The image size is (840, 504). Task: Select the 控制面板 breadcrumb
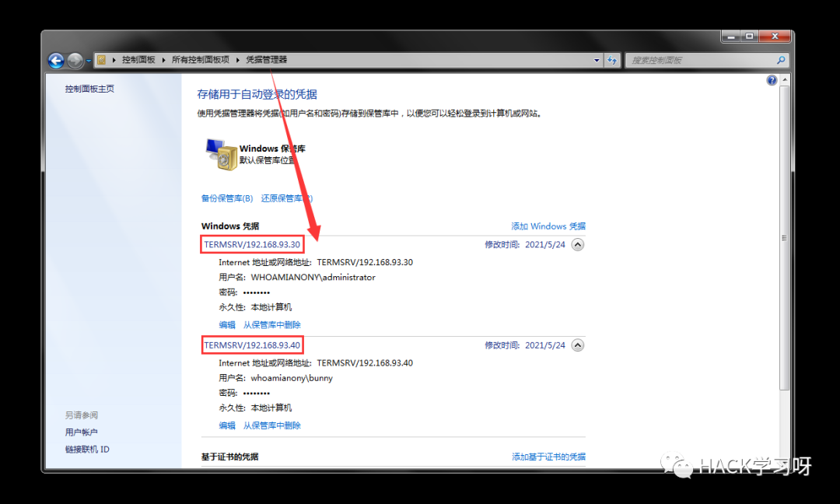point(138,59)
